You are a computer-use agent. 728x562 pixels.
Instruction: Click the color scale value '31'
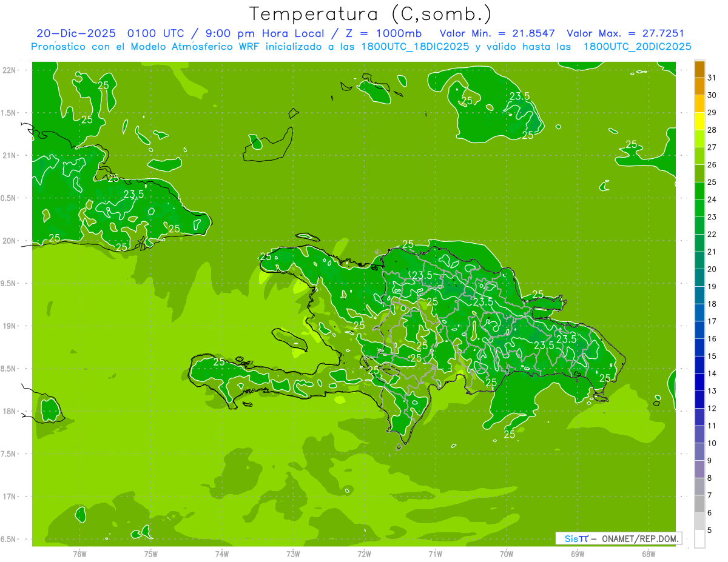coord(712,78)
